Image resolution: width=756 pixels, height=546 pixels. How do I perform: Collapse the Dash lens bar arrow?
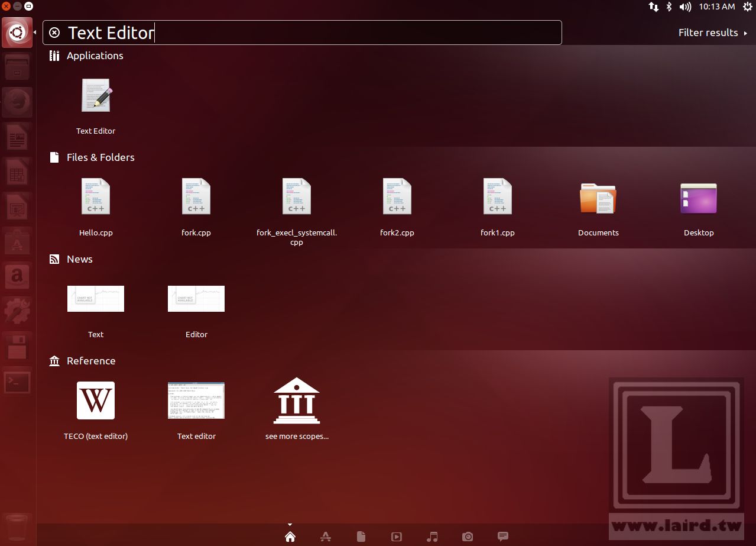point(290,524)
